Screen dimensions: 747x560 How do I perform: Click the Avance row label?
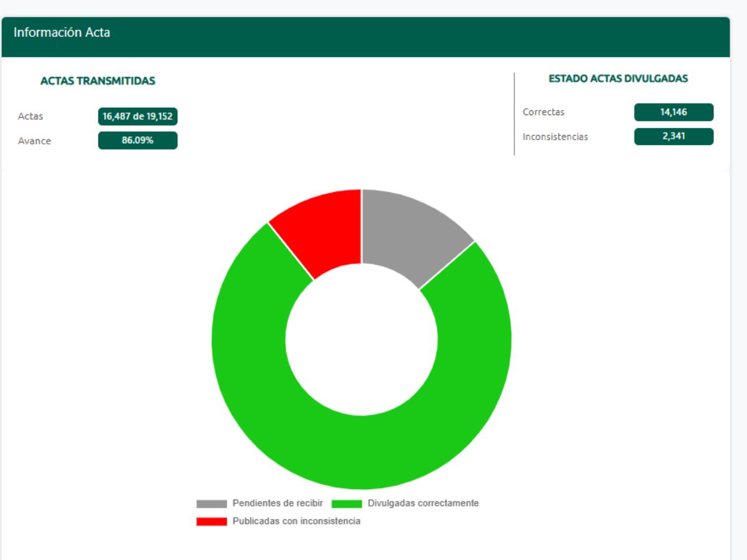[34, 141]
